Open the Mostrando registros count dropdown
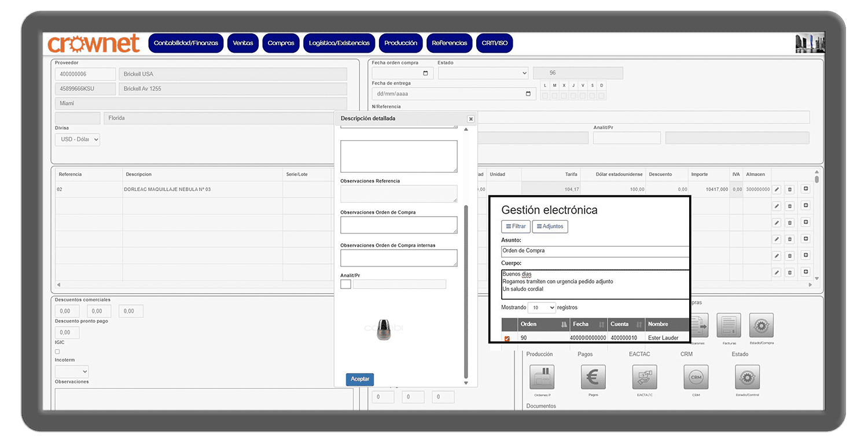 click(542, 308)
